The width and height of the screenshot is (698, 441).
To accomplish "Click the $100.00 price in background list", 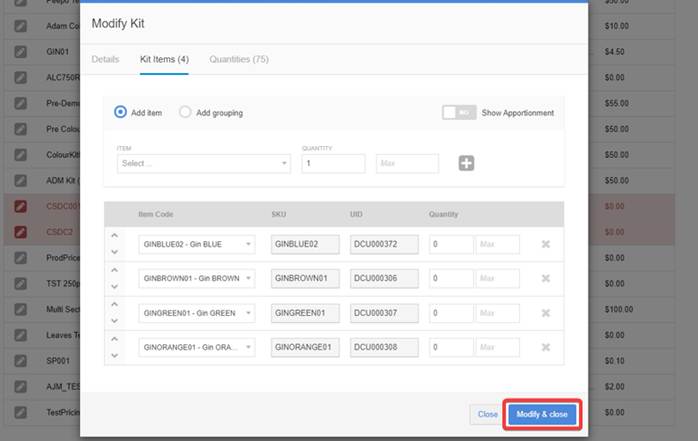I will (x=619, y=309).
